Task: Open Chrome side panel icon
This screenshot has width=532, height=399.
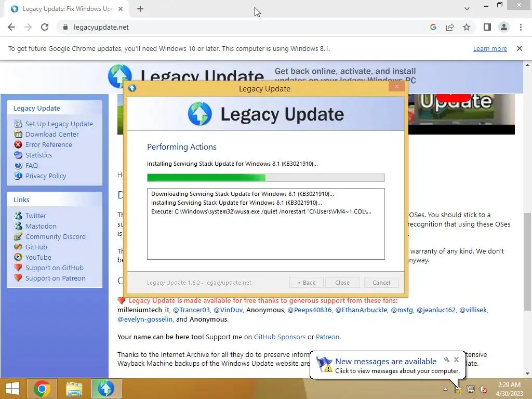Action: click(x=487, y=27)
